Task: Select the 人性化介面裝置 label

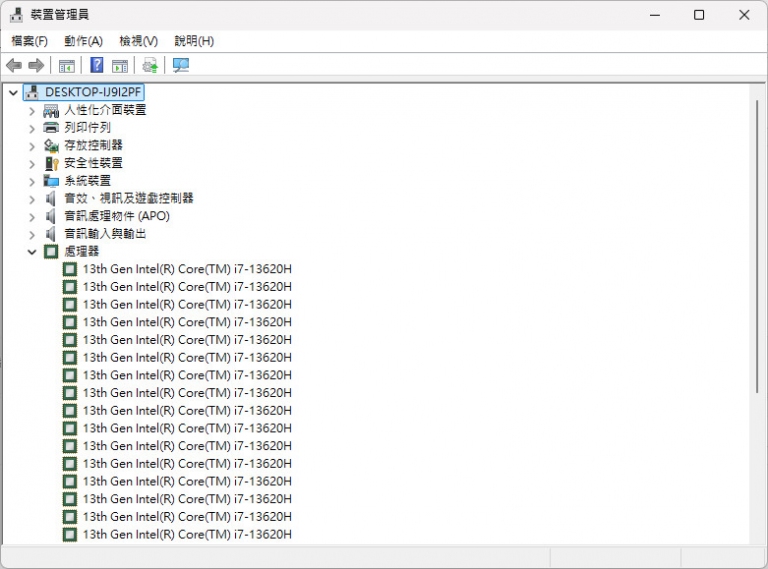Action: pos(105,110)
